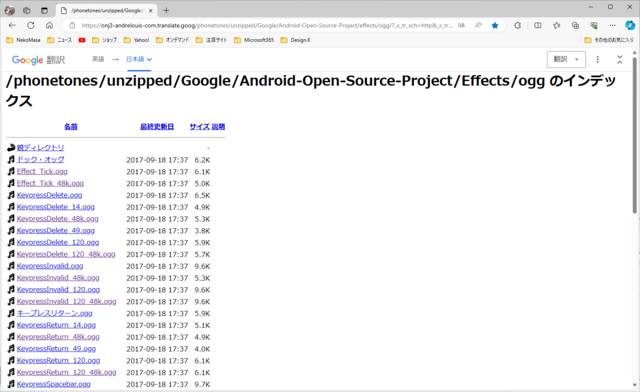Open the Copilot icon

[x=630, y=25]
